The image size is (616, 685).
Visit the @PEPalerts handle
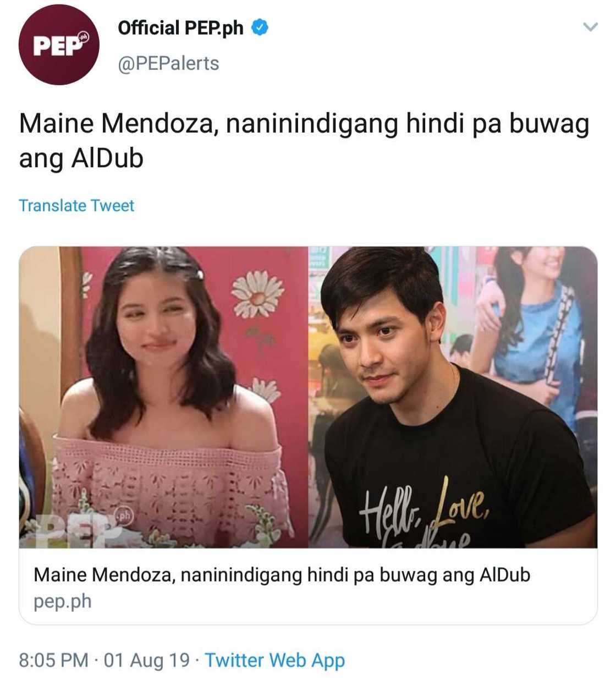point(168,63)
